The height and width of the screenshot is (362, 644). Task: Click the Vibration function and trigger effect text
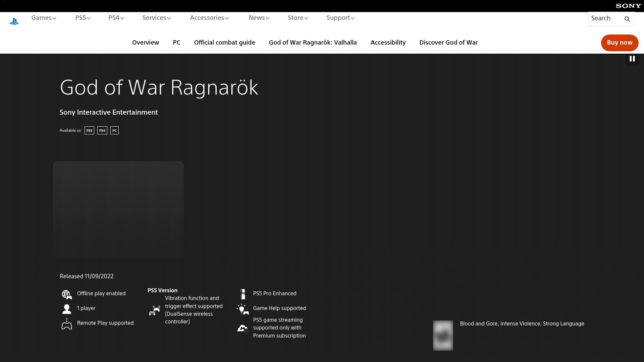coord(194,310)
